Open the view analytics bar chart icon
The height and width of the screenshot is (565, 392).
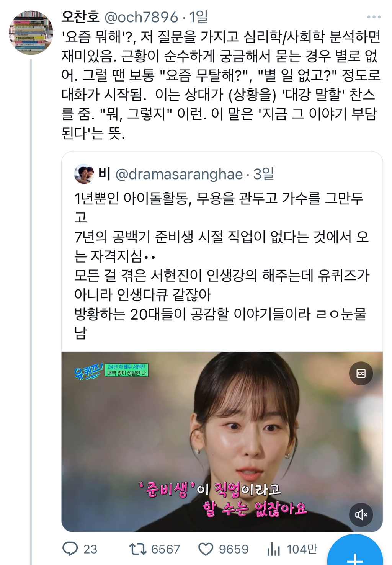coord(274,549)
